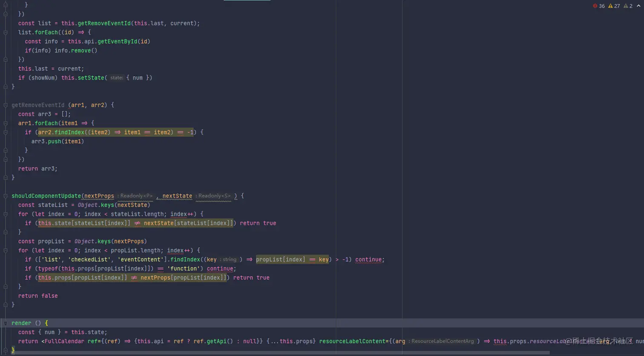Fold the propList.length for loop
Viewport: 644px width, 356px height.
[6, 251]
